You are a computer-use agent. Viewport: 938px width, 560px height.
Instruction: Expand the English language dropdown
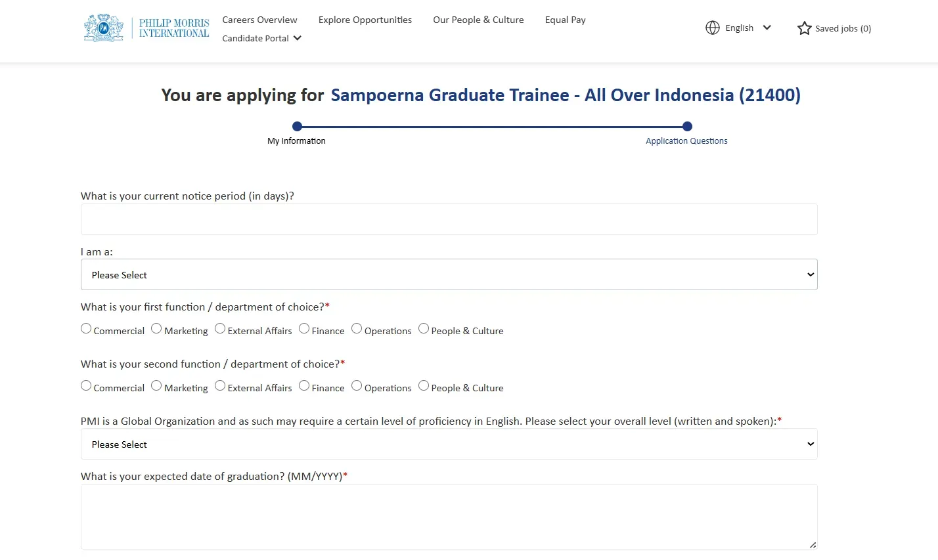coord(767,28)
